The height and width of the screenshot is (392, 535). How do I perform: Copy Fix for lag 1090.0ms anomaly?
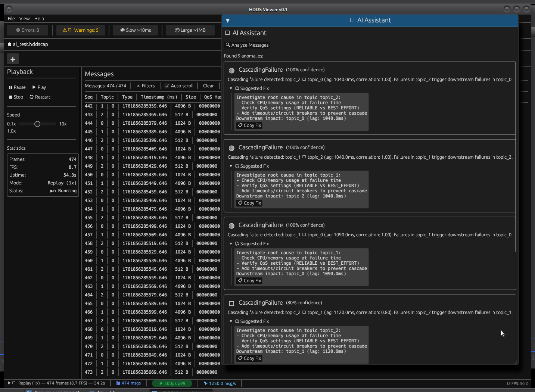[249, 281]
